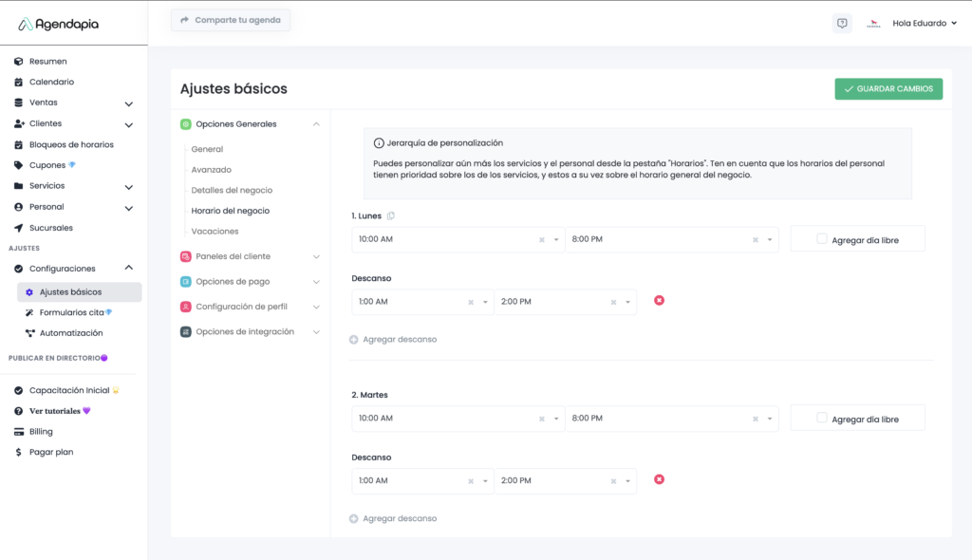Go to Vacaciones settings section
Image resolution: width=972 pixels, height=560 pixels.
click(215, 232)
